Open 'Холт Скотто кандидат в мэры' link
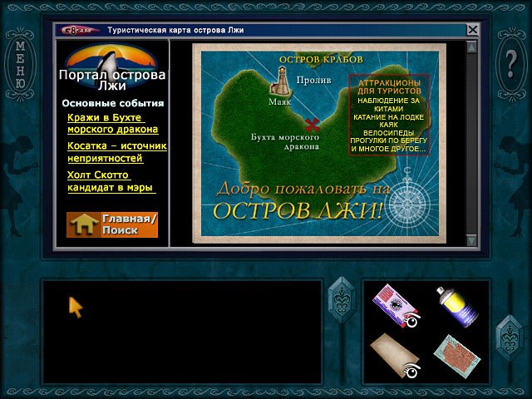 click(x=112, y=181)
